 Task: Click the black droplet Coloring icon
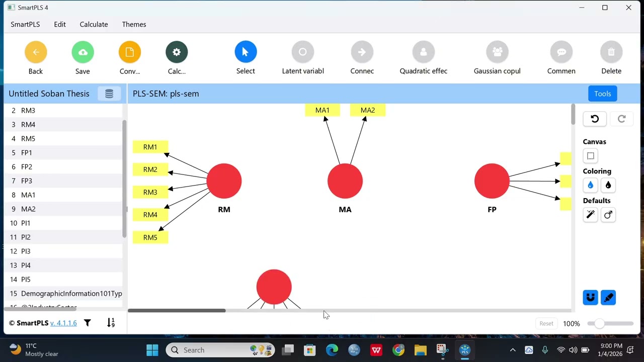(608, 185)
